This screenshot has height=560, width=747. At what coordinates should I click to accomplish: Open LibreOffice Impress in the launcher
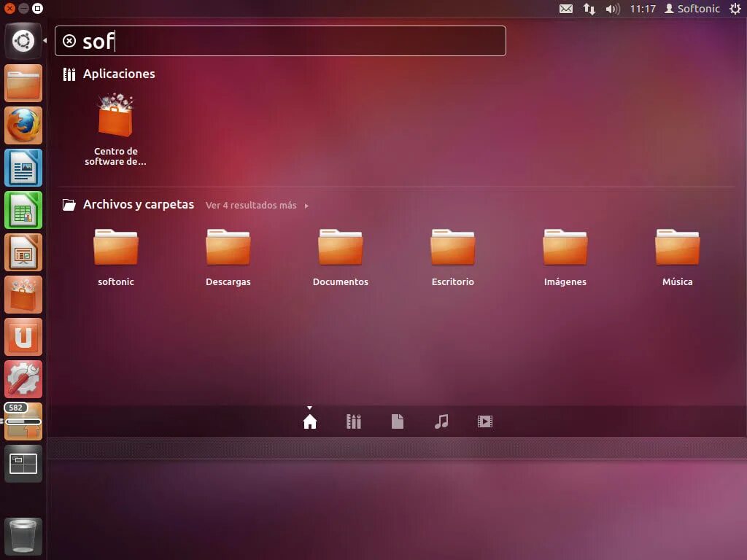coord(23,252)
